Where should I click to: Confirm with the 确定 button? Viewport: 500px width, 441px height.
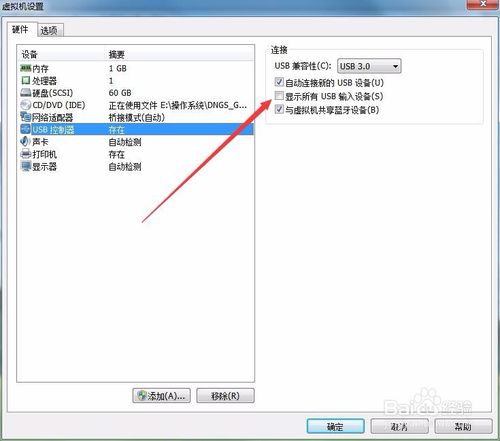click(x=335, y=426)
